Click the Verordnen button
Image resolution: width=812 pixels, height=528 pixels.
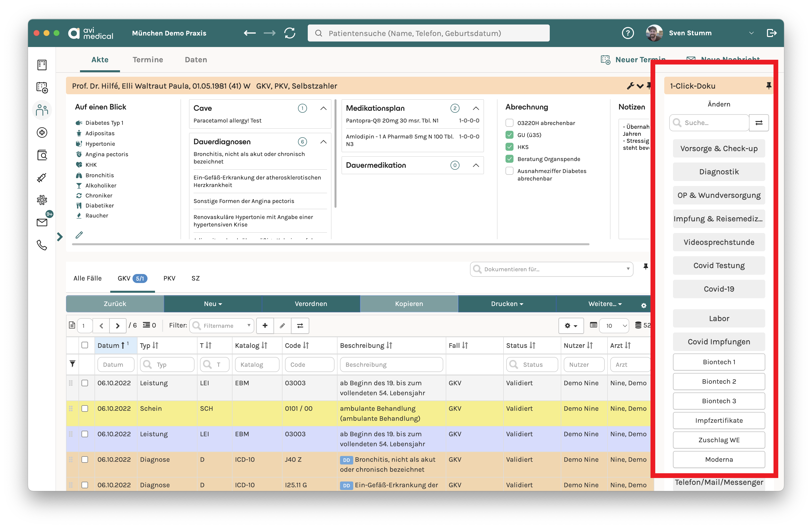(x=311, y=303)
